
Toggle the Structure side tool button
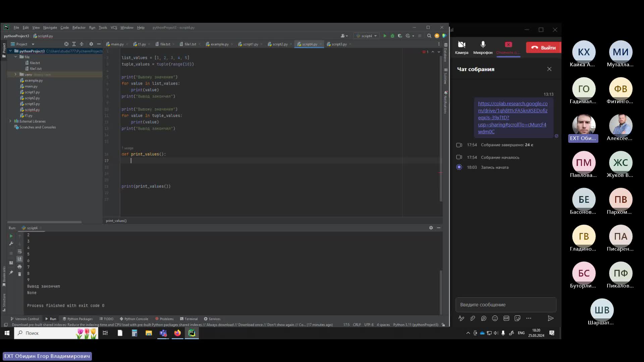4,302
